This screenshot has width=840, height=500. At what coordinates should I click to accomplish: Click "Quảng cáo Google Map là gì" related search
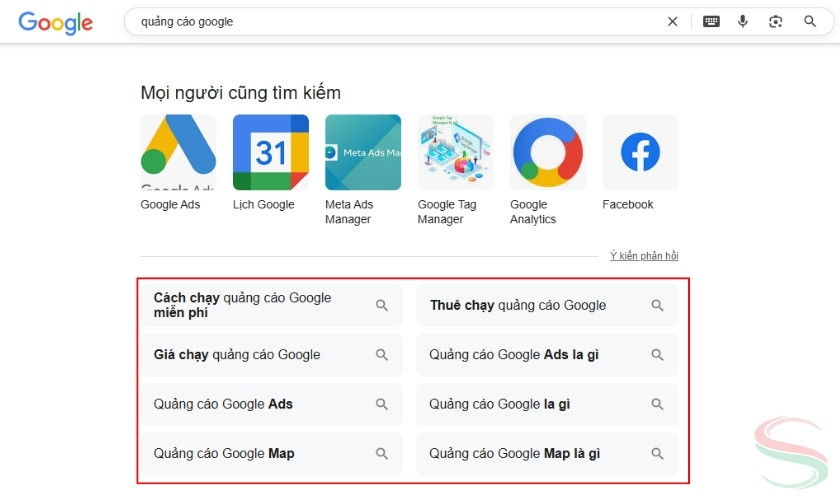click(x=547, y=453)
